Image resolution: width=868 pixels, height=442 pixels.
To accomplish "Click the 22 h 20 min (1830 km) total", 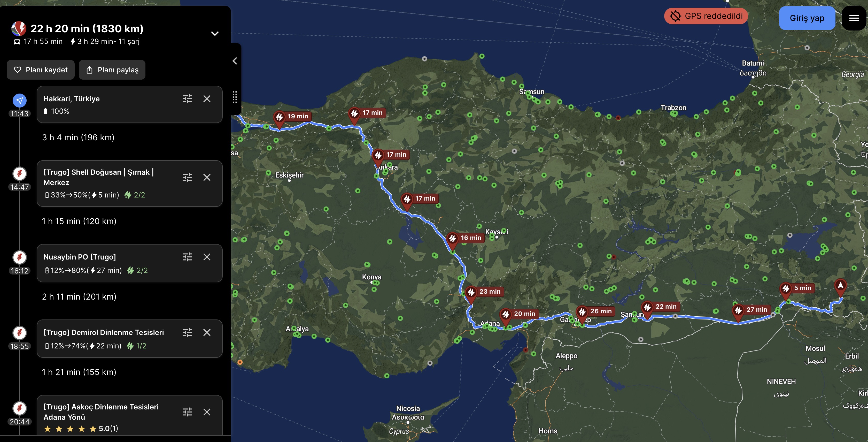I will [x=87, y=29].
